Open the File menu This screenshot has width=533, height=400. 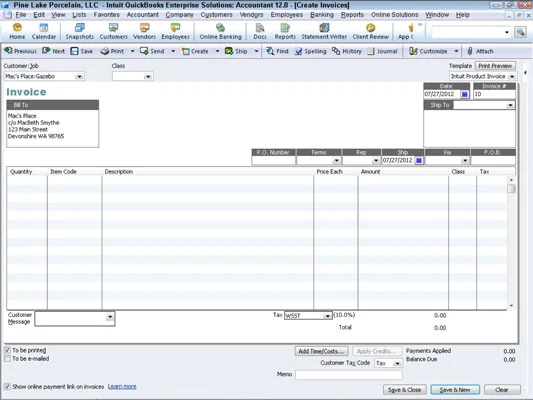pos(21,15)
